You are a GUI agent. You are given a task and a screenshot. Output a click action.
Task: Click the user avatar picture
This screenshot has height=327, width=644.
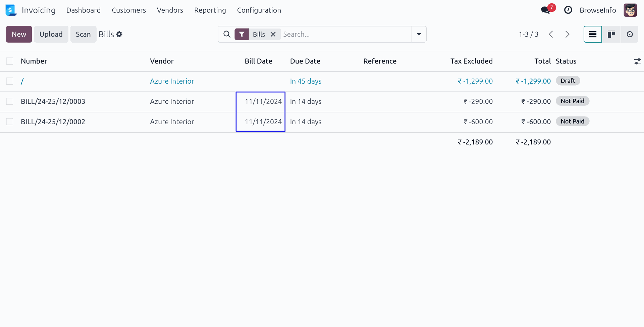[630, 10]
